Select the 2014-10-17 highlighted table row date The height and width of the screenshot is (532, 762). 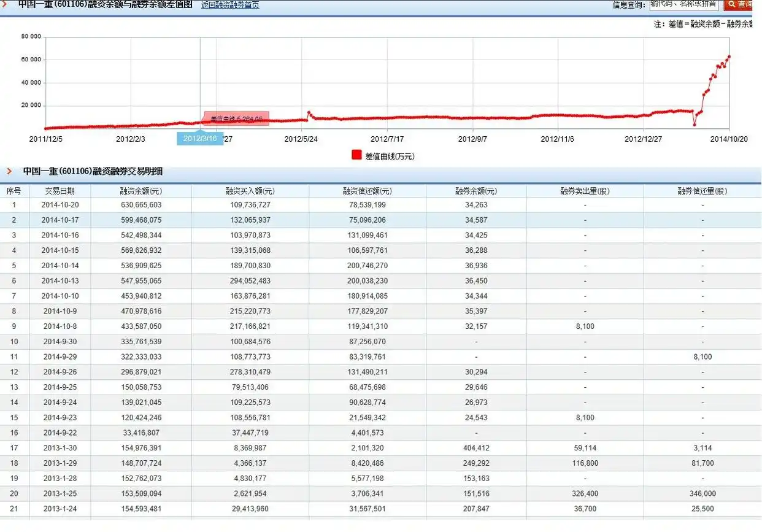pos(60,220)
